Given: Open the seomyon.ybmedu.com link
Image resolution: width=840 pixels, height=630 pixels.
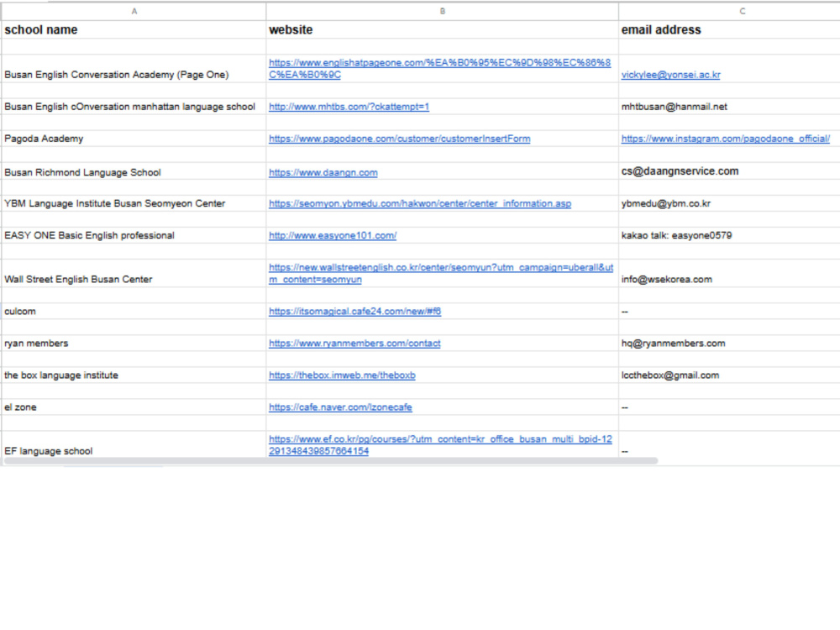Looking at the screenshot, I should coord(420,203).
